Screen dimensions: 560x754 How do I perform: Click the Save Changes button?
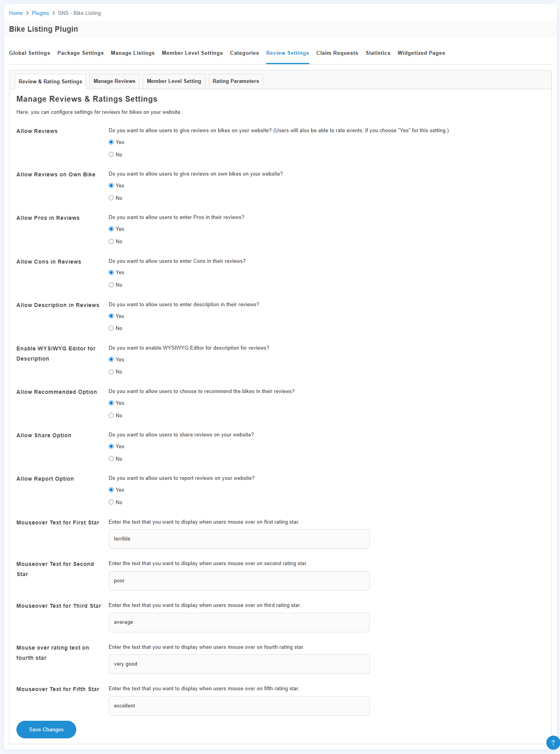(46, 729)
